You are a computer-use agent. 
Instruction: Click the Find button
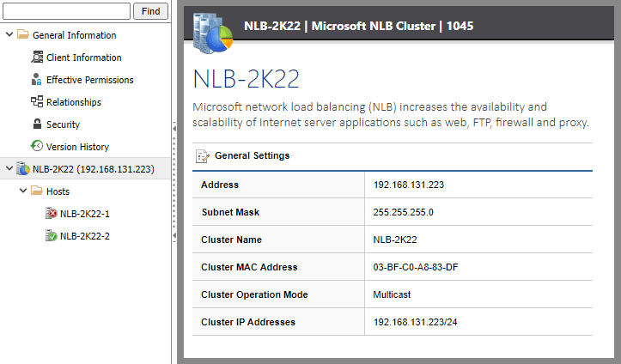click(150, 11)
